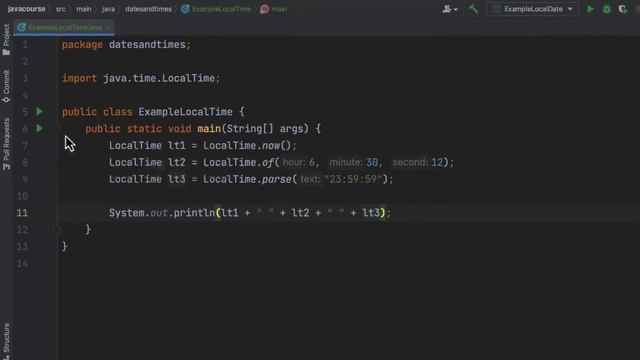Click ExampleLocalTime class breadcrumb
The width and height of the screenshot is (640, 360).
click(217, 9)
